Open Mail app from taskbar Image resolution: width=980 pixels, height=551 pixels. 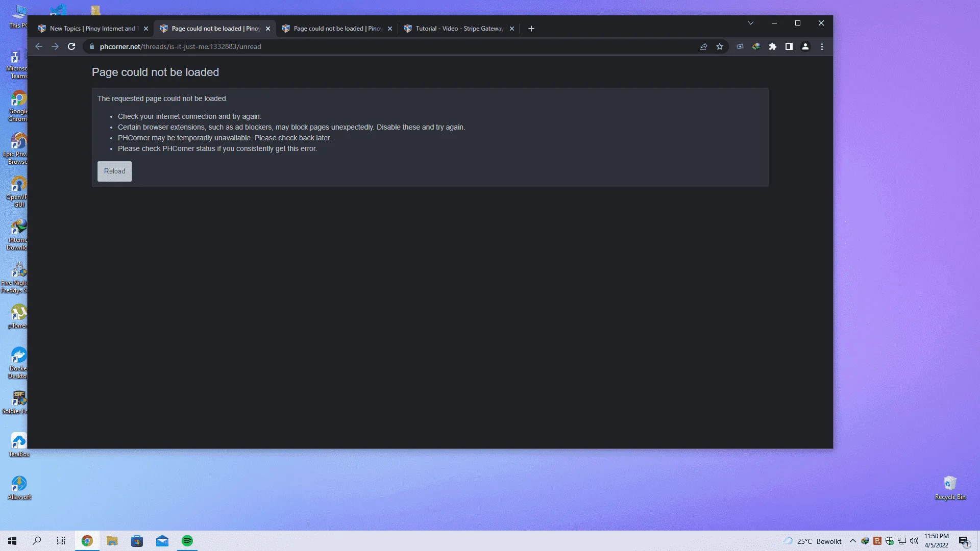coord(162,541)
